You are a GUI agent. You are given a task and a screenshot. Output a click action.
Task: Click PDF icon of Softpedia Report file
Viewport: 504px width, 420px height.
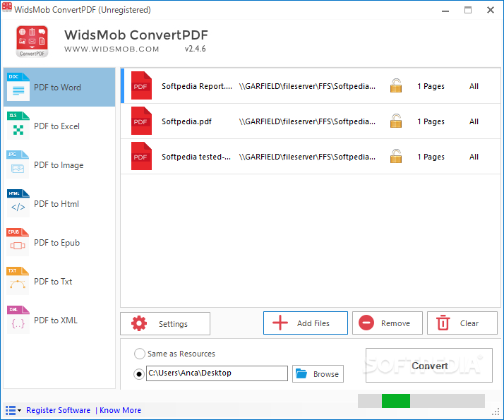[x=141, y=85]
